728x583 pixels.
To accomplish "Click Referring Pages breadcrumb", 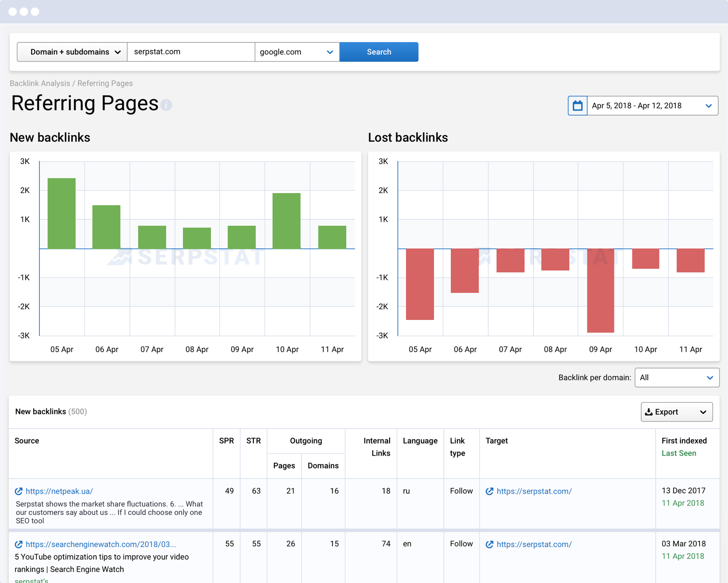I will tap(105, 83).
